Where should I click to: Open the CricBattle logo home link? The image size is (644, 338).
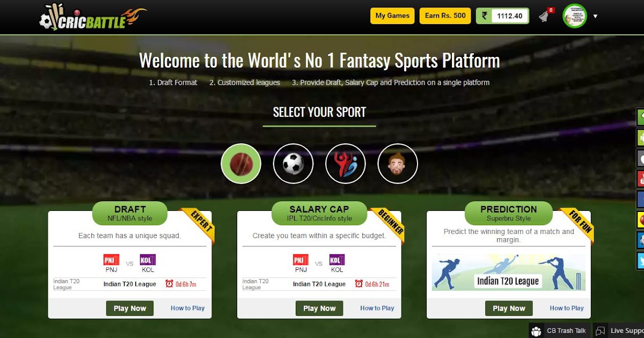click(93, 17)
